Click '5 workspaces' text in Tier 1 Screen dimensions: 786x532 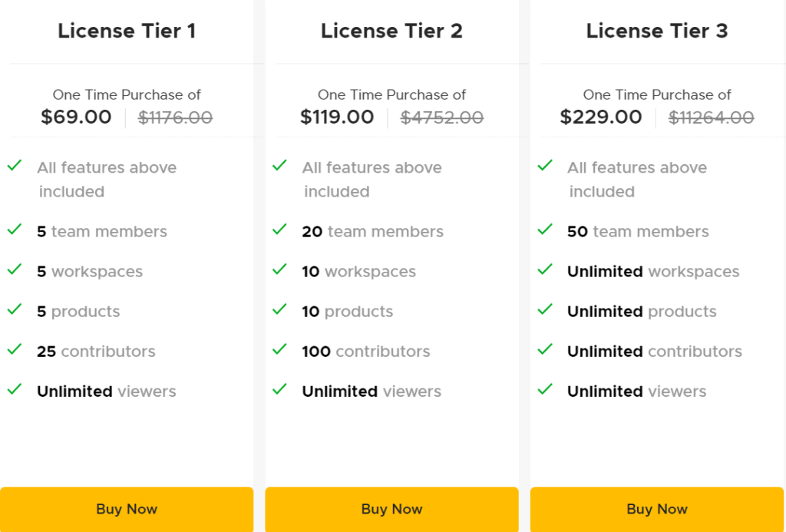tap(90, 272)
